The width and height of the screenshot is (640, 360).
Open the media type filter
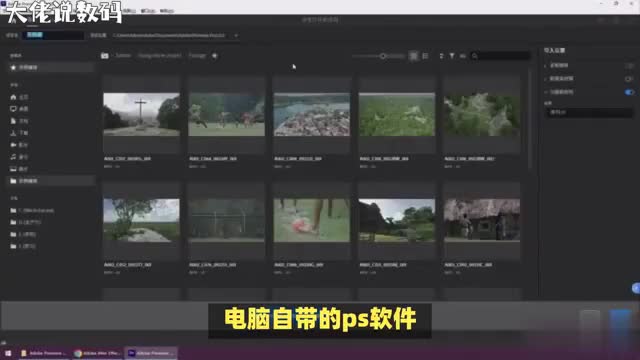[452, 56]
